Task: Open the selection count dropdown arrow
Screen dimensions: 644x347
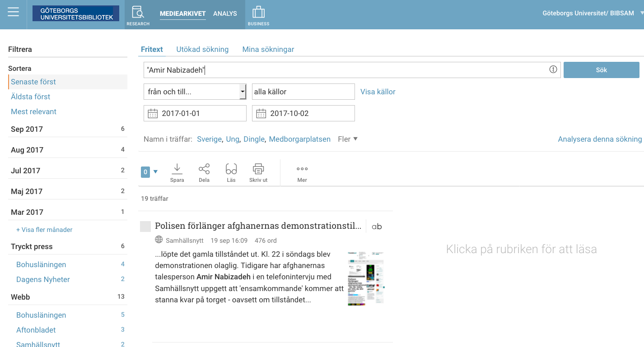Action: [x=156, y=171]
